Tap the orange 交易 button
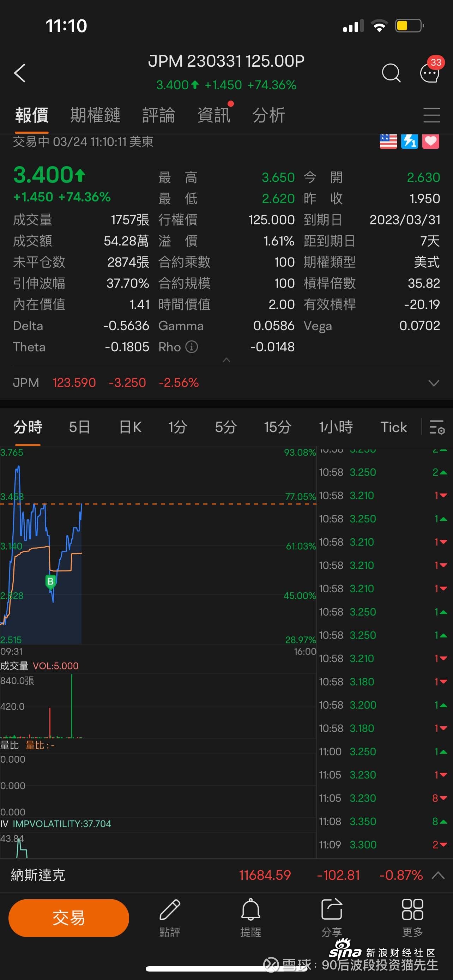The width and height of the screenshot is (453, 980). coord(69,918)
